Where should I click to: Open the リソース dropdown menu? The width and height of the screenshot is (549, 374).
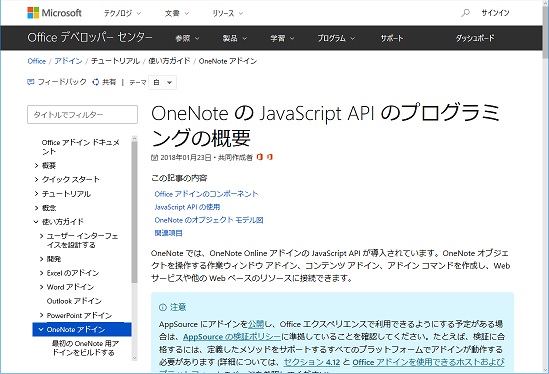(x=228, y=13)
